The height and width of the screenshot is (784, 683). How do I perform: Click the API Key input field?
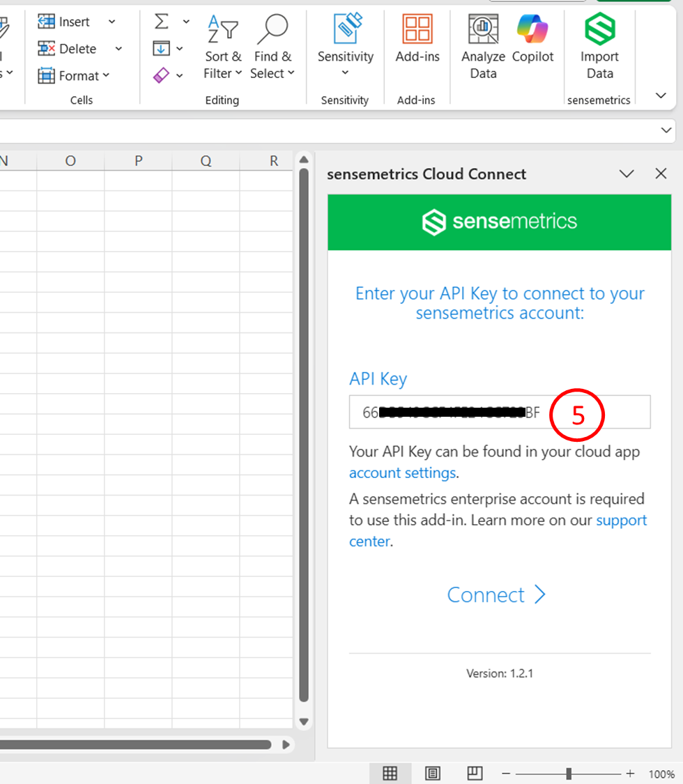[500, 412]
